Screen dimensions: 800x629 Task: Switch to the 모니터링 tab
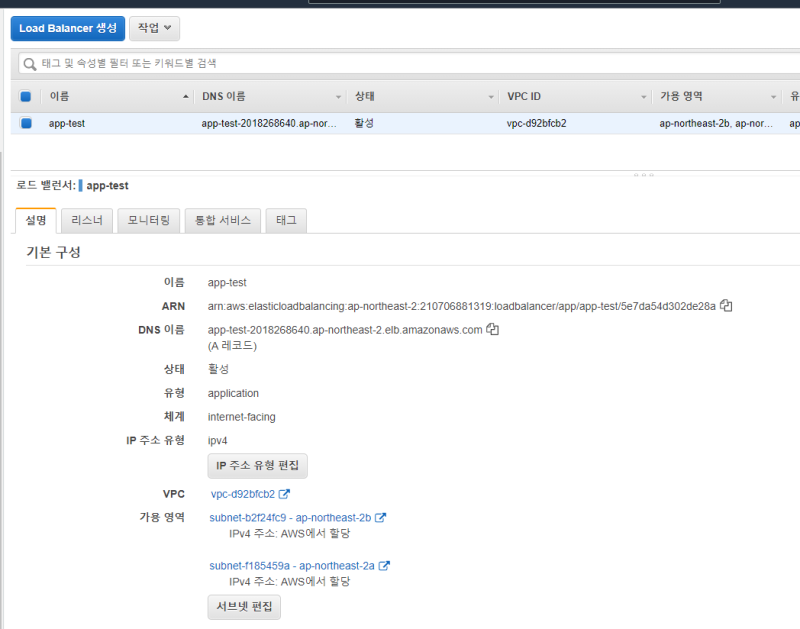148,220
